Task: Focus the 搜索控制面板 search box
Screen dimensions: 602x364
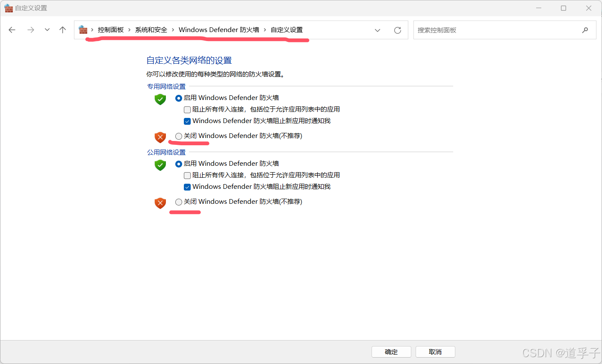Action: (505, 30)
